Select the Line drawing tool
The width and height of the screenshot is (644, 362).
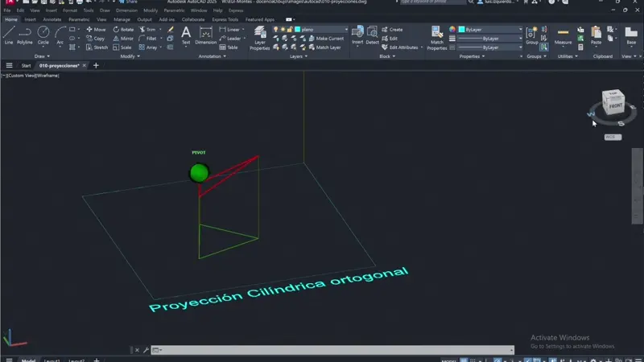(x=9, y=35)
